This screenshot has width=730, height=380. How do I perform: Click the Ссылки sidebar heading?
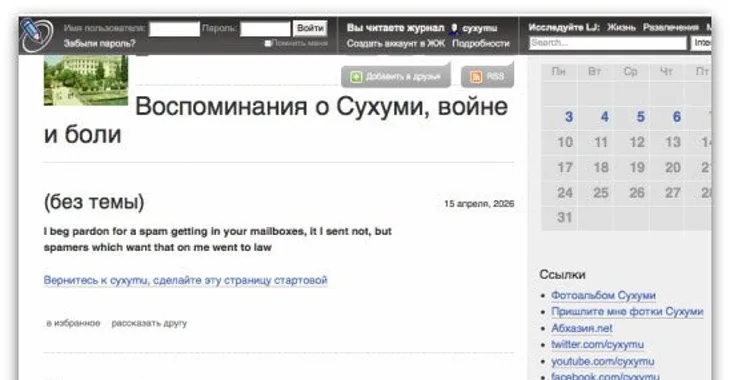pos(562,274)
